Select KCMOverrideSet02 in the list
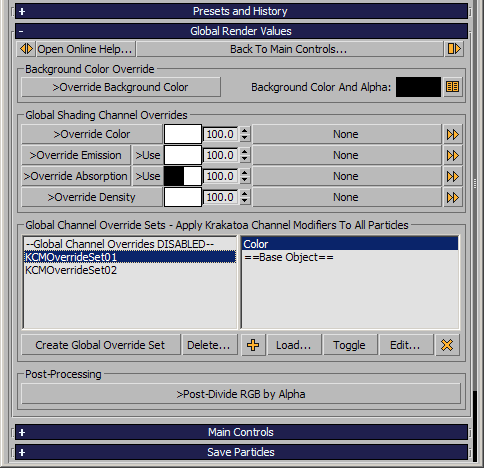The image size is (484, 468). [x=130, y=270]
